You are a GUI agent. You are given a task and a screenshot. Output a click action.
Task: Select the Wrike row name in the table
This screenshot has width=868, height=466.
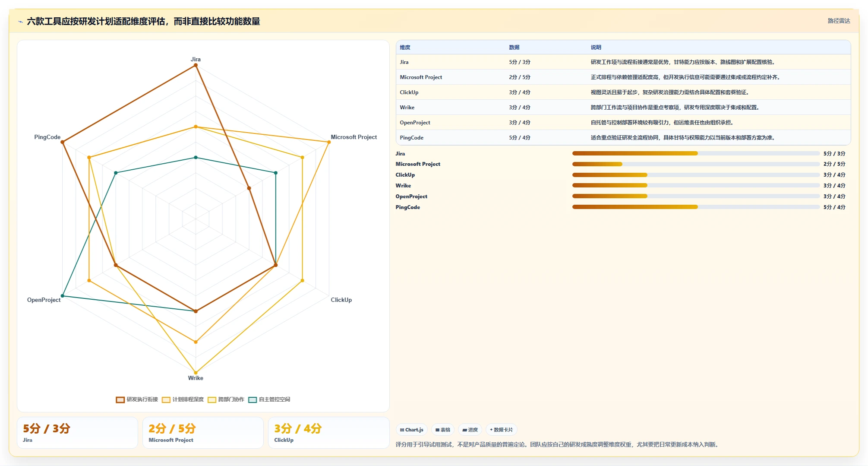point(407,108)
